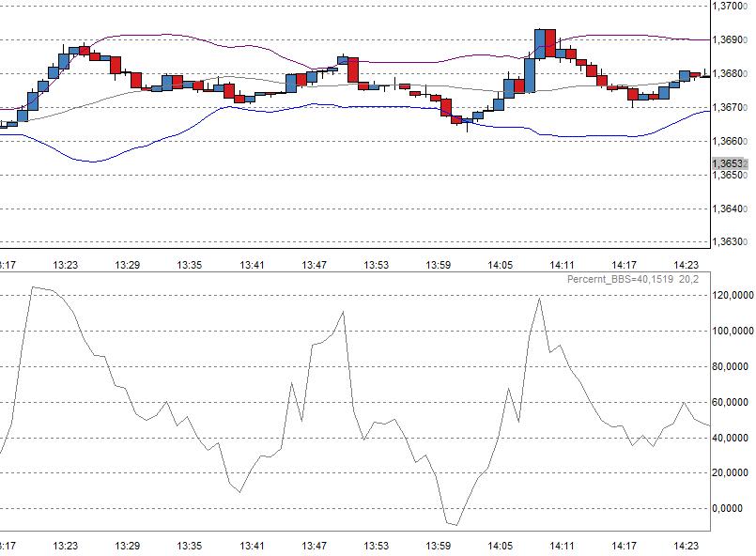Click the 40,0000 indicator axis label
Screen dimensions: 756x556
pos(733,438)
